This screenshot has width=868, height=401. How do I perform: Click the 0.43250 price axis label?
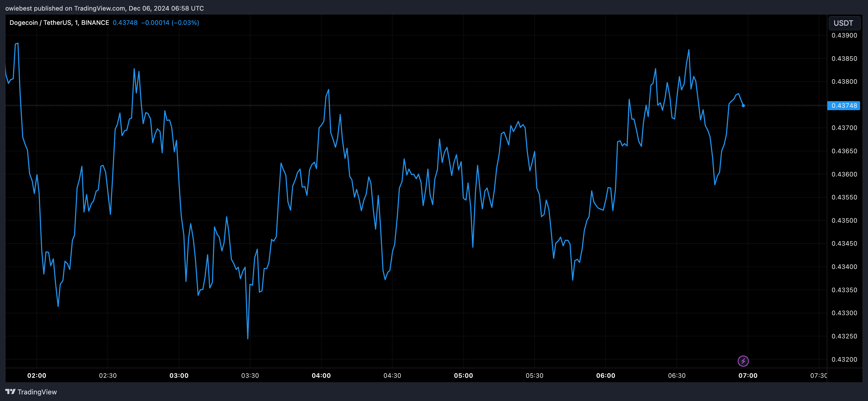pos(844,336)
